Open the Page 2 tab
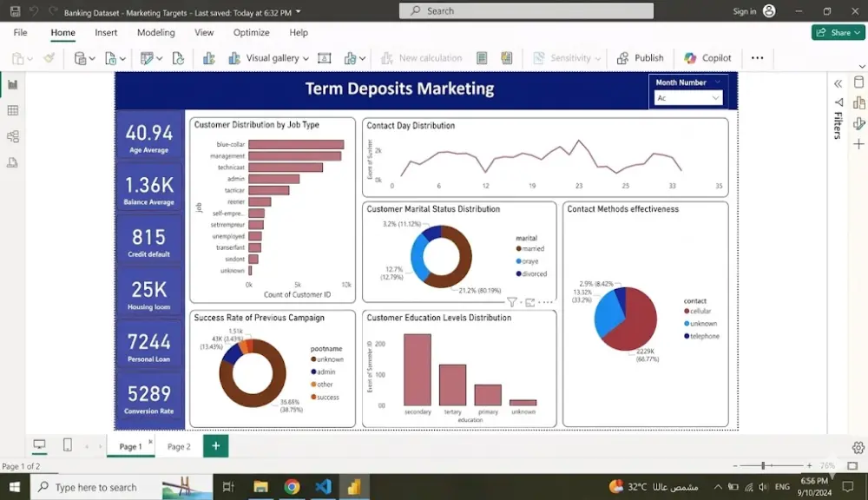Screen dimensions: 868x500 point(178,445)
